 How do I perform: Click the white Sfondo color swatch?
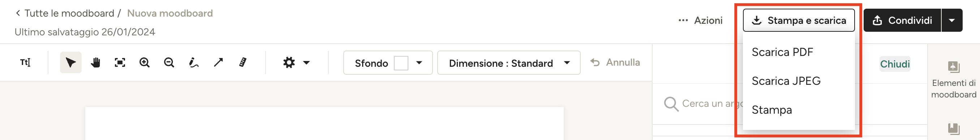click(x=401, y=63)
